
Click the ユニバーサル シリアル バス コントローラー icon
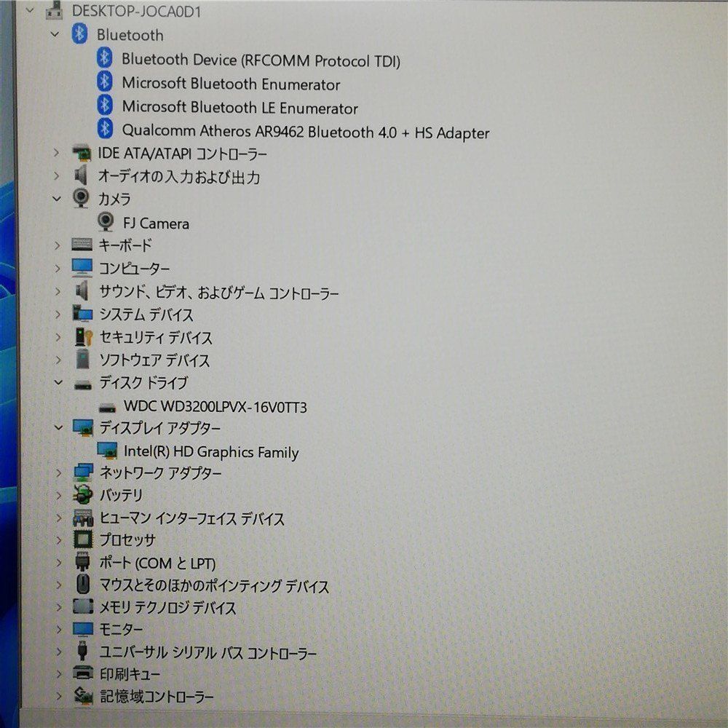pyautogui.click(x=83, y=650)
